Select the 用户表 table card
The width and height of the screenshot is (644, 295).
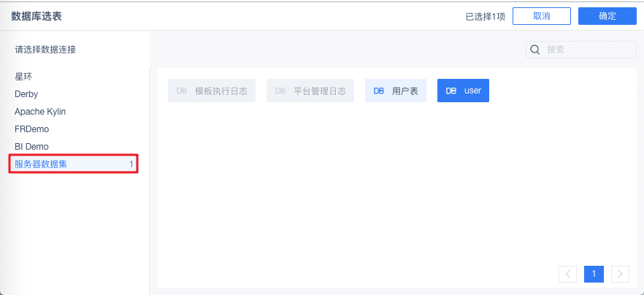click(396, 91)
